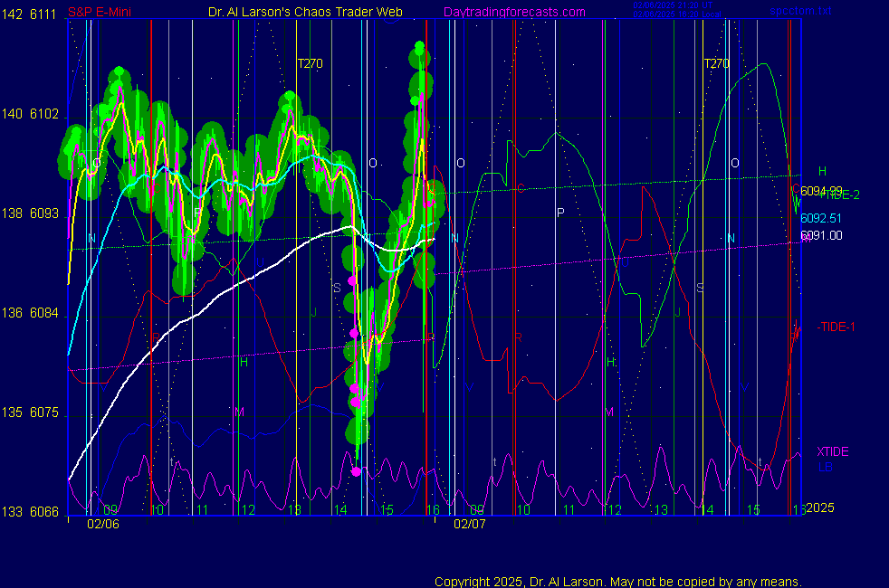
Task: Click the "135 6075" price axis label
Action: (30, 413)
